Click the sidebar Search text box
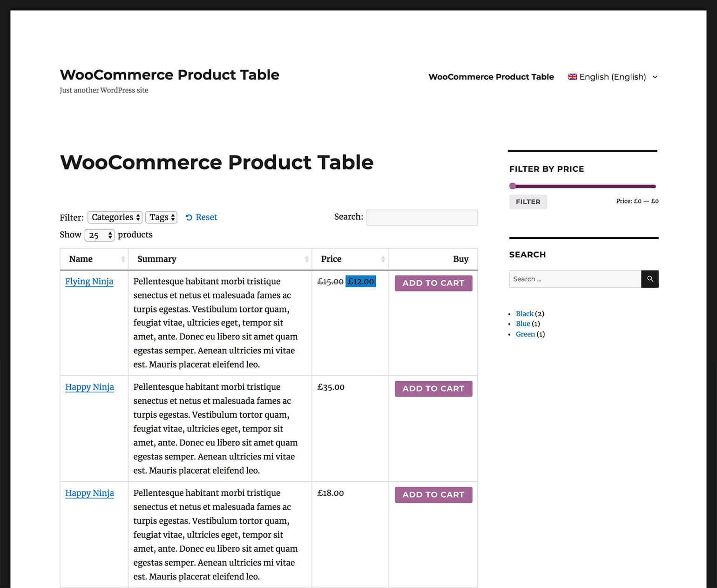Screen dimensions: 717x588 coord(575,279)
